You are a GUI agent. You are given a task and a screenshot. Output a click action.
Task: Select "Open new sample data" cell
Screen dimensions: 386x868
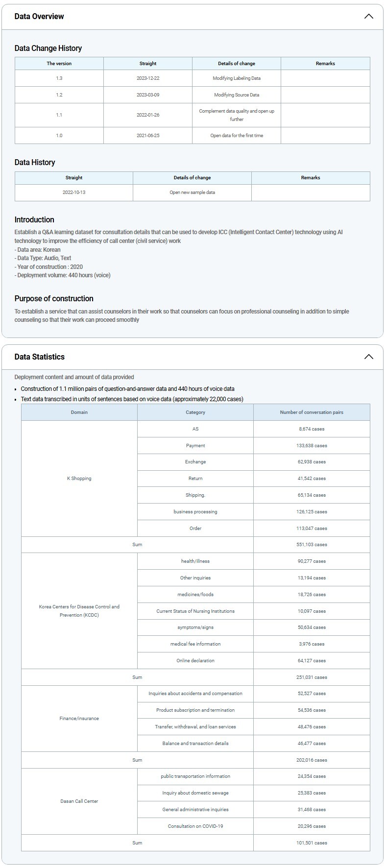click(192, 193)
